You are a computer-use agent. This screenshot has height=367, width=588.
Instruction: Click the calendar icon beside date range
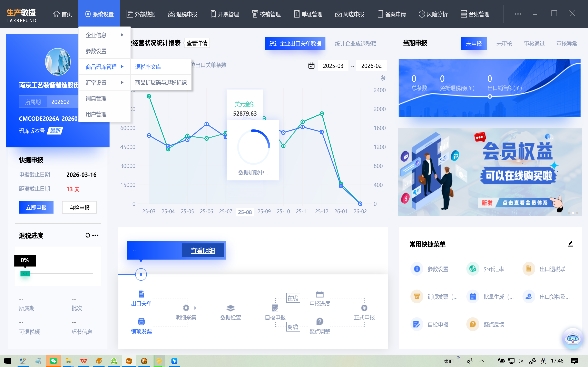pyautogui.click(x=311, y=66)
